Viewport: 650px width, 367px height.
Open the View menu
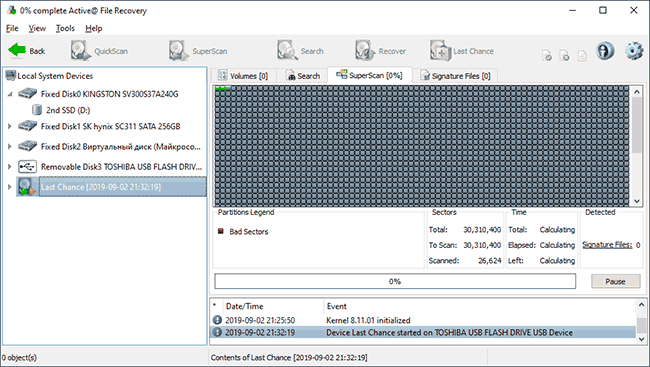(37, 28)
